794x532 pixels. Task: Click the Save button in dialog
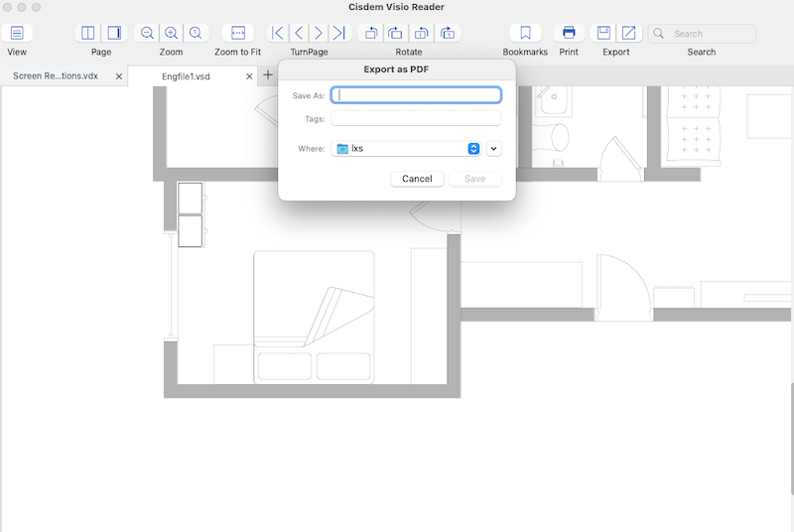[x=475, y=179]
